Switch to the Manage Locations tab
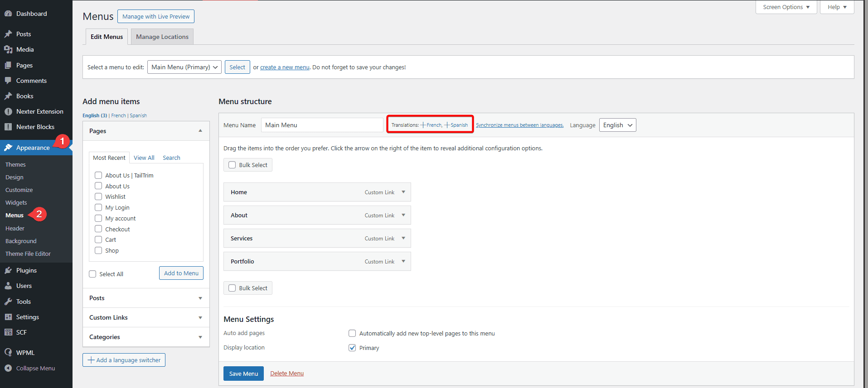 162,37
